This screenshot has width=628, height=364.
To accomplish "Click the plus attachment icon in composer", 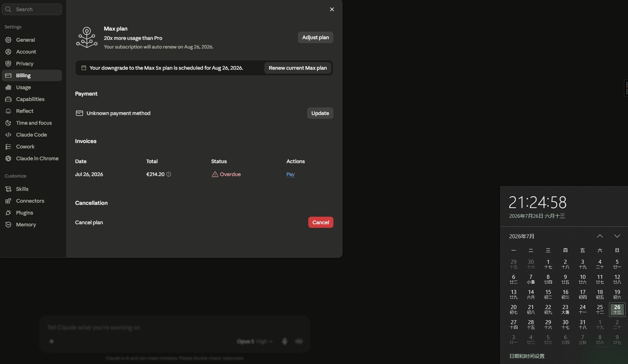I will click(x=51, y=341).
